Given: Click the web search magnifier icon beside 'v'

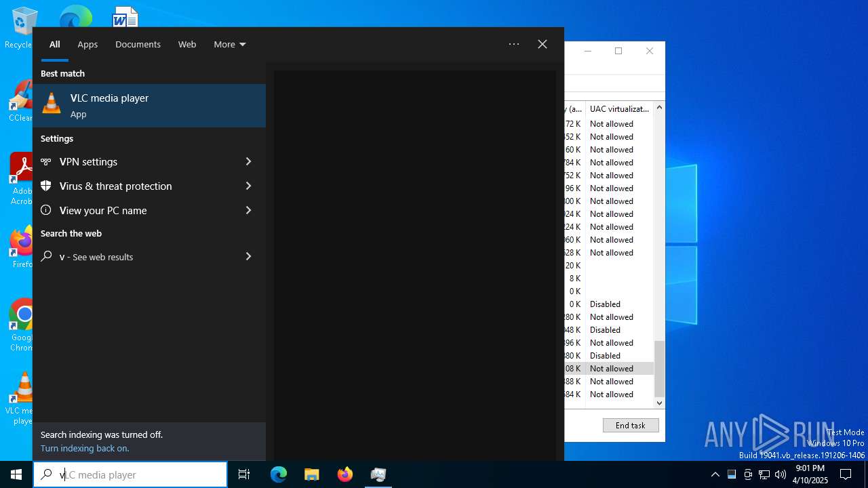Looking at the screenshot, I should click(x=46, y=256).
